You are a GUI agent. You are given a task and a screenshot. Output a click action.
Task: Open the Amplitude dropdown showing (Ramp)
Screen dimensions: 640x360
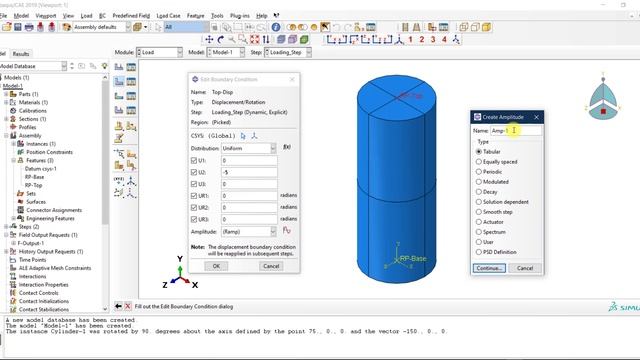click(x=249, y=232)
